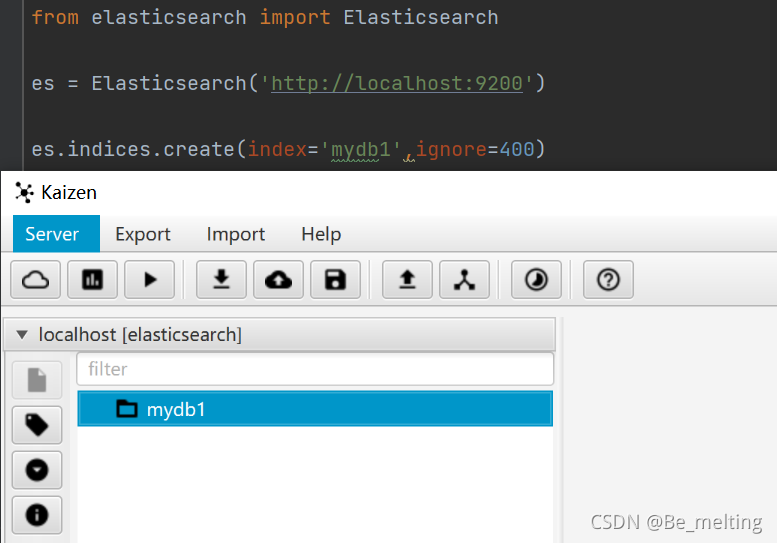Screen dimensions: 777x543
Task: Click the tag sidebar icon
Action: (x=37, y=425)
